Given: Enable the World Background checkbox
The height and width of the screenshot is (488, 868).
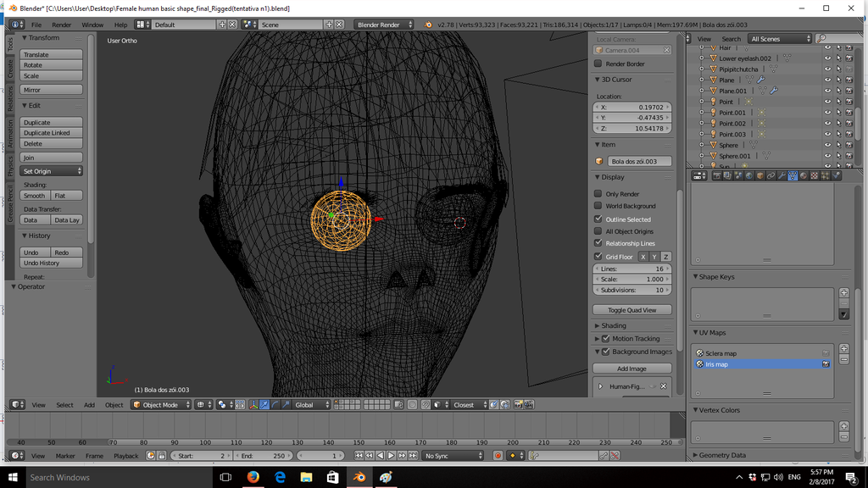Looking at the screenshot, I should pos(598,206).
